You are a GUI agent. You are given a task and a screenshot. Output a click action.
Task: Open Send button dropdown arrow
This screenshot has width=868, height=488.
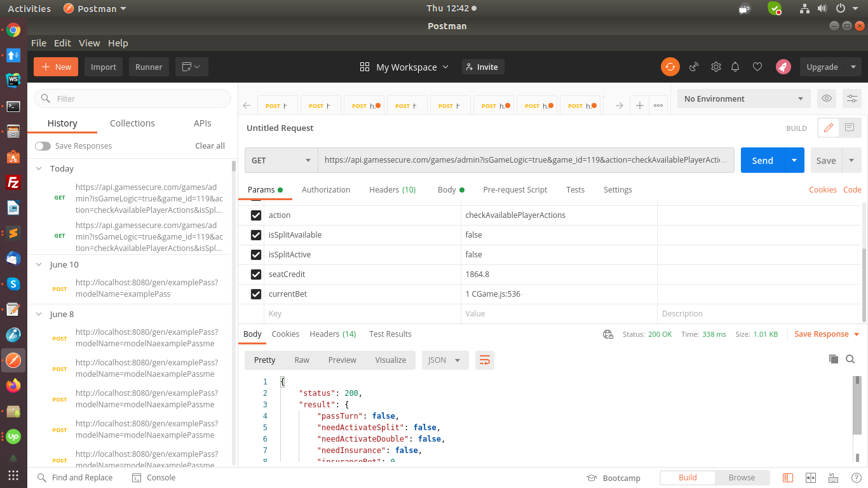pos(794,160)
